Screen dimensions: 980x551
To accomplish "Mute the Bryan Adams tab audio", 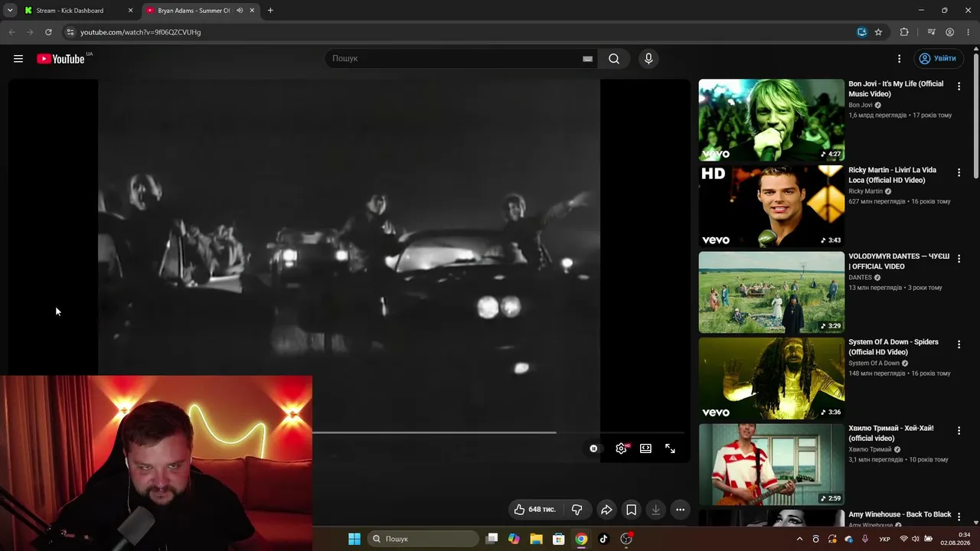I will coord(240,11).
